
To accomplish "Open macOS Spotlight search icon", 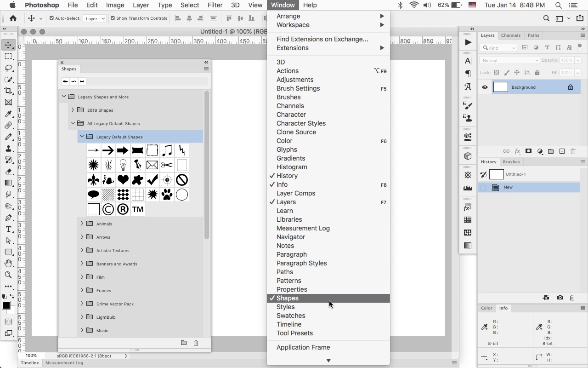I will tap(559, 5).
